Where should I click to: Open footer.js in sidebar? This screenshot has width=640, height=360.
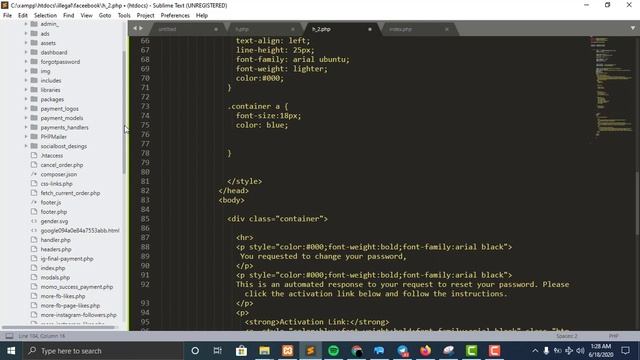pyautogui.click(x=51, y=202)
